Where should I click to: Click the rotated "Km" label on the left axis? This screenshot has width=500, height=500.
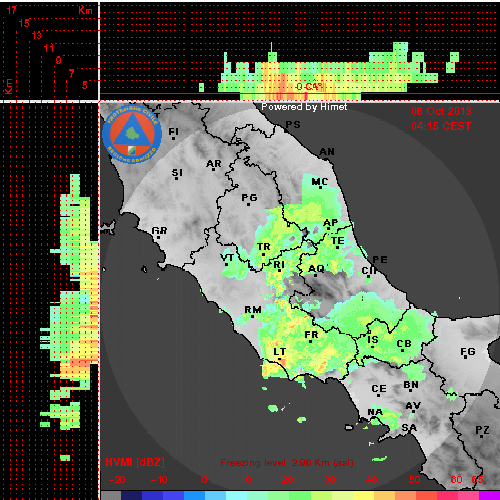click(x=8, y=86)
